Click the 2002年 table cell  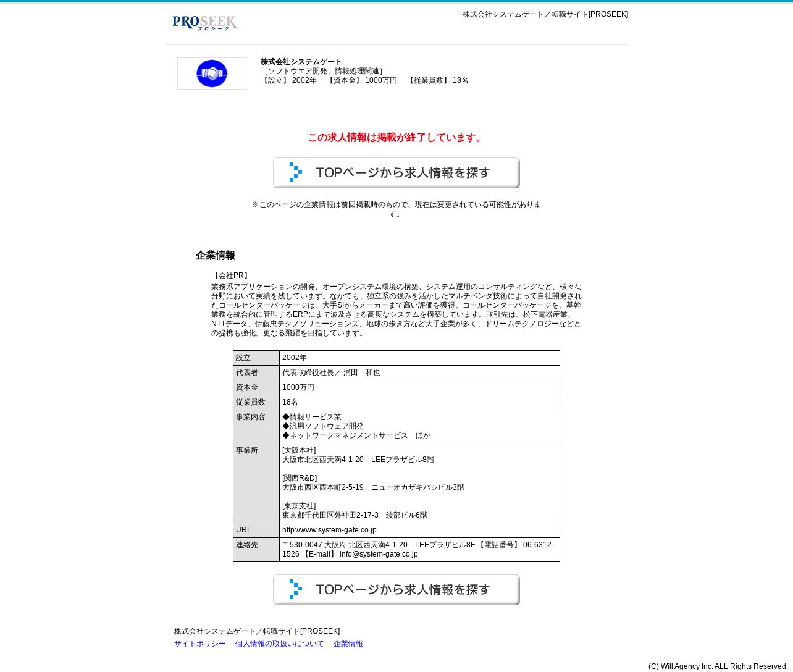419,358
